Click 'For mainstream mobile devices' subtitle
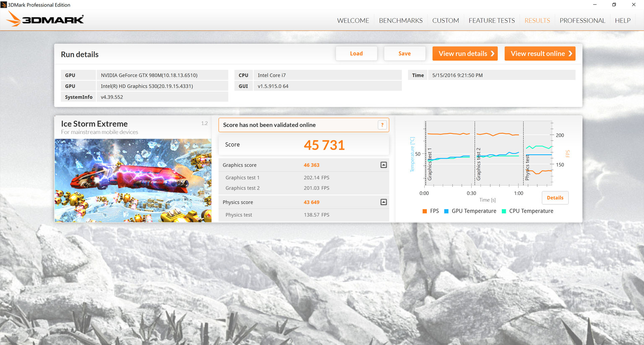The height and width of the screenshot is (345, 644). click(100, 132)
